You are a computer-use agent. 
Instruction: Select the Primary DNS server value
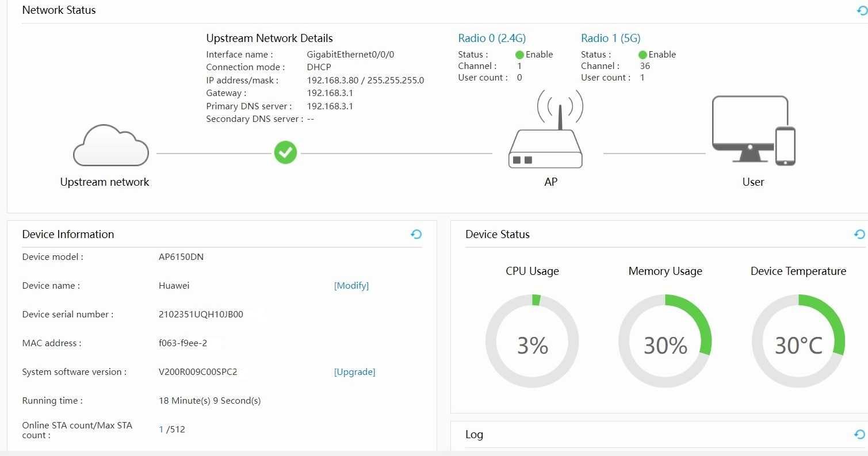point(330,106)
